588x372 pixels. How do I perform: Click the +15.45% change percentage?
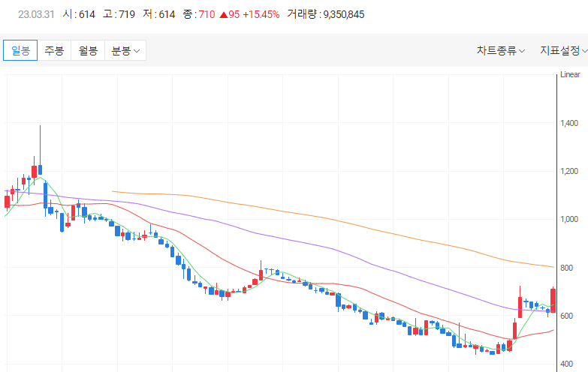[261, 14]
